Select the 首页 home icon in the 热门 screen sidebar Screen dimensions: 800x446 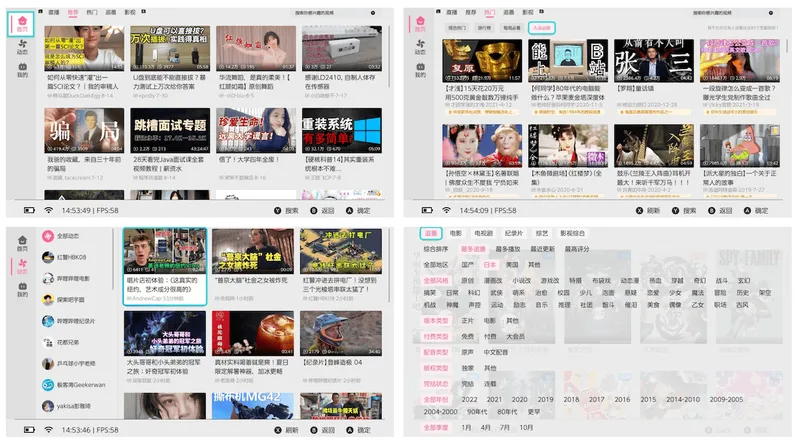coord(420,20)
